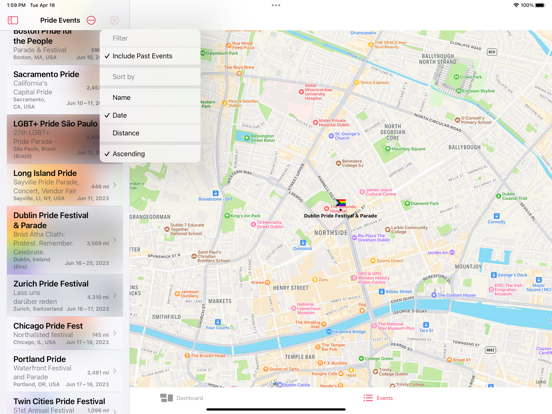
Task: Expand Long Island Pride chevron
Action: click(115, 185)
